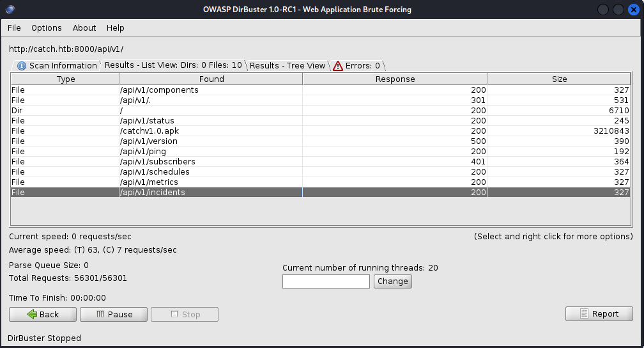Click the red warning icon on Errors tab
This screenshot has height=348, width=644.
click(x=337, y=66)
